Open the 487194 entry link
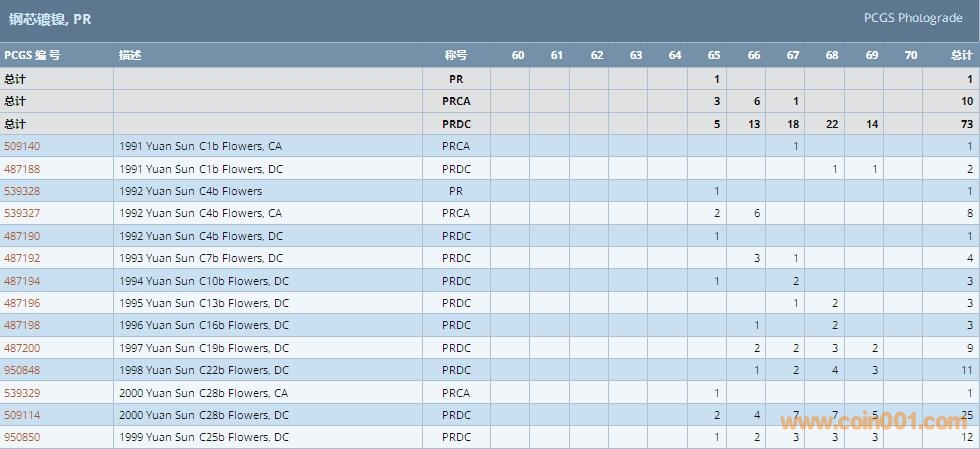Screen dimensions: 980x449 point(22,281)
